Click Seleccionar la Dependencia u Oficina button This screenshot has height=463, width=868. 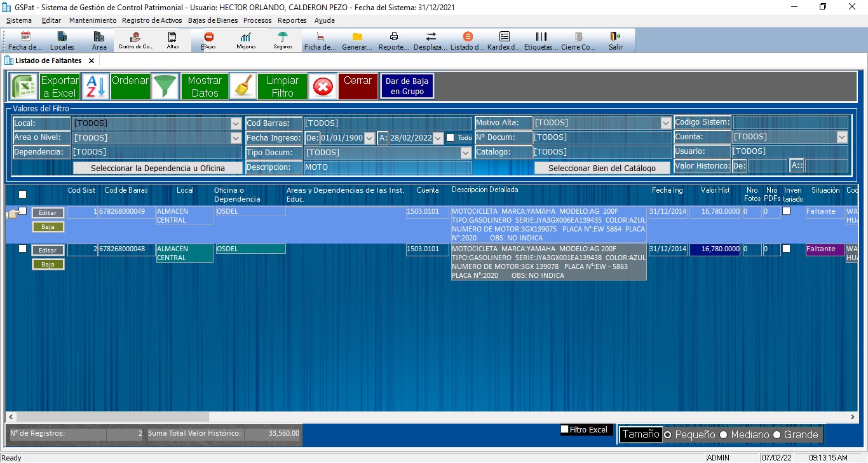158,168
